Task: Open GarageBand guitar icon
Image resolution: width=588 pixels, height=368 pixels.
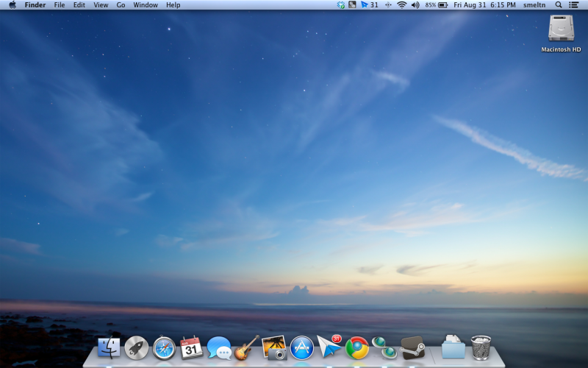Action: tap(247, 347)
